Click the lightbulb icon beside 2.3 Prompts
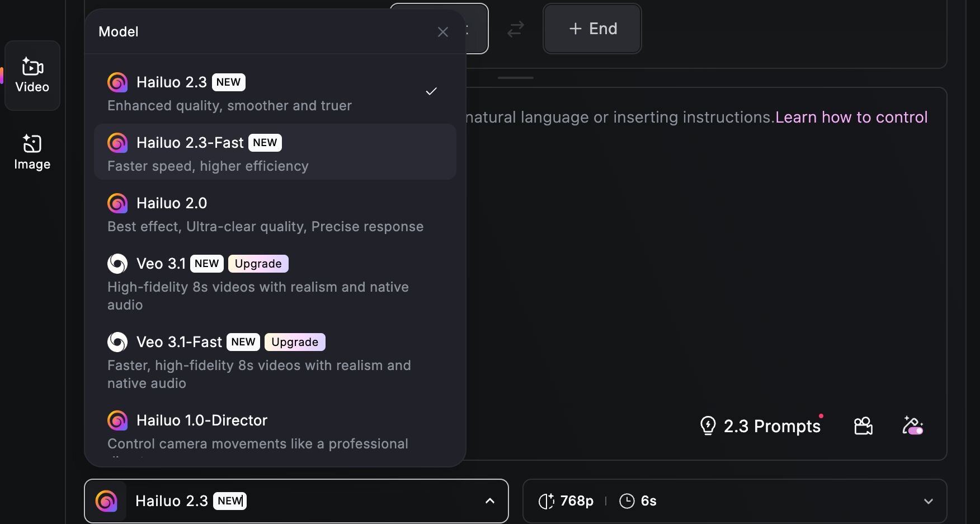This screenshot has width=980, height=524. 708,426
